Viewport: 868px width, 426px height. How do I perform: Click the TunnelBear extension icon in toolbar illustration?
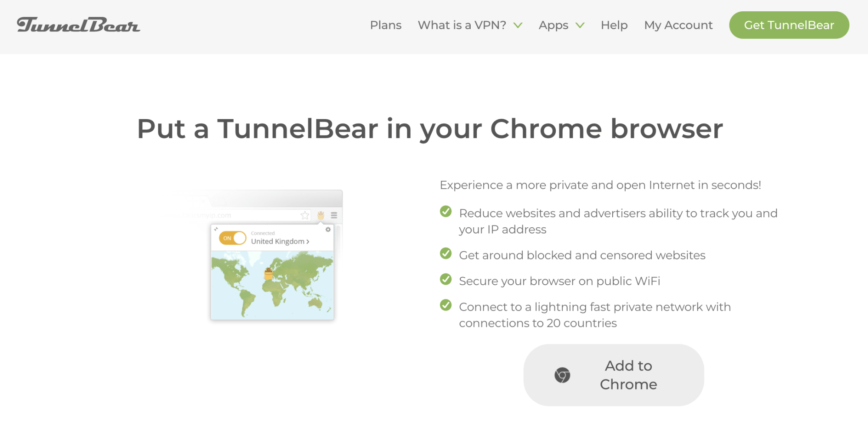321,215
